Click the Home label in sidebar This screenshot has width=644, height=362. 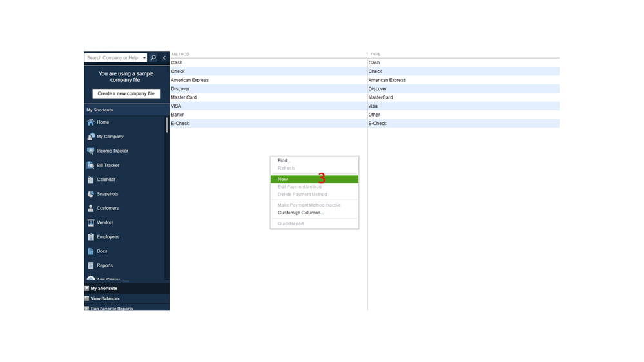coord(102,122)
